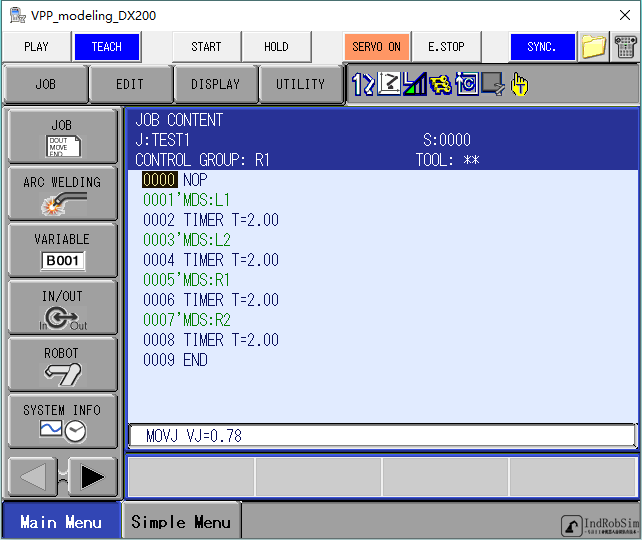Viewport: 642px width, 540px height.
Task: Click the control group number status icon
Action: pyautogui.click(x=363, y=84)
